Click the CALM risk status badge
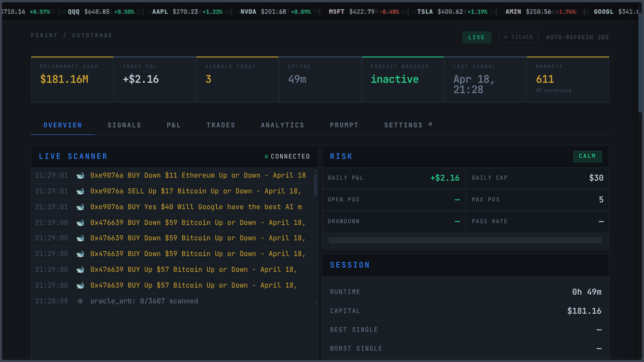The width and height of the screenshot is (644, 362). 587,156
